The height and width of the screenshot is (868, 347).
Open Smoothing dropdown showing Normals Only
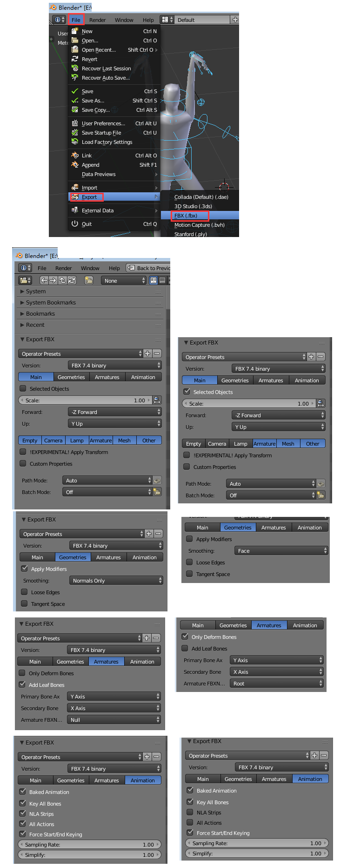click(116, 580)
